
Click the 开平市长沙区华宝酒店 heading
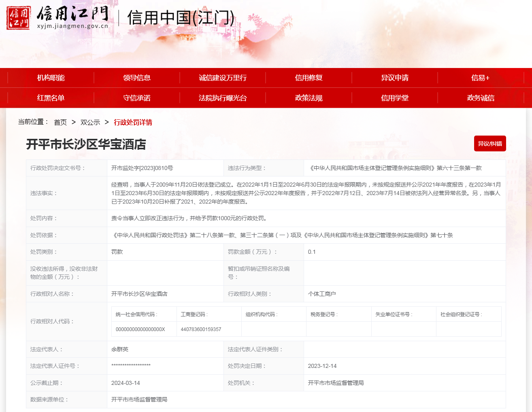tap(86, 144)
